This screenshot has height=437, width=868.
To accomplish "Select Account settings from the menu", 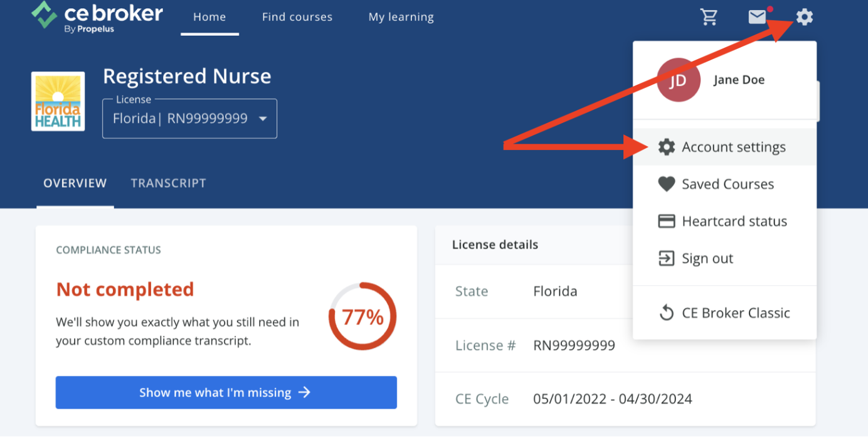I will pyautogui.click(x=724, y=147).
